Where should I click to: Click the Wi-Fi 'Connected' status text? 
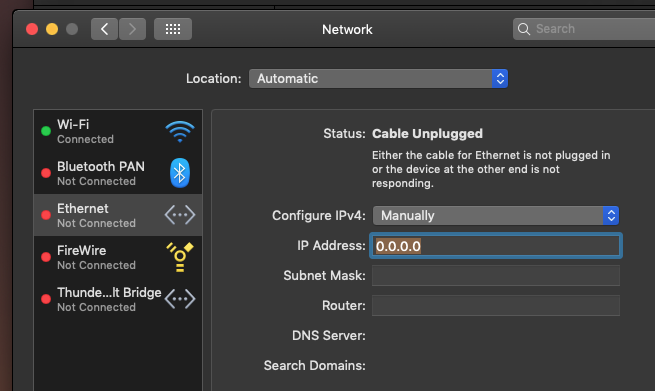[85, 139]
